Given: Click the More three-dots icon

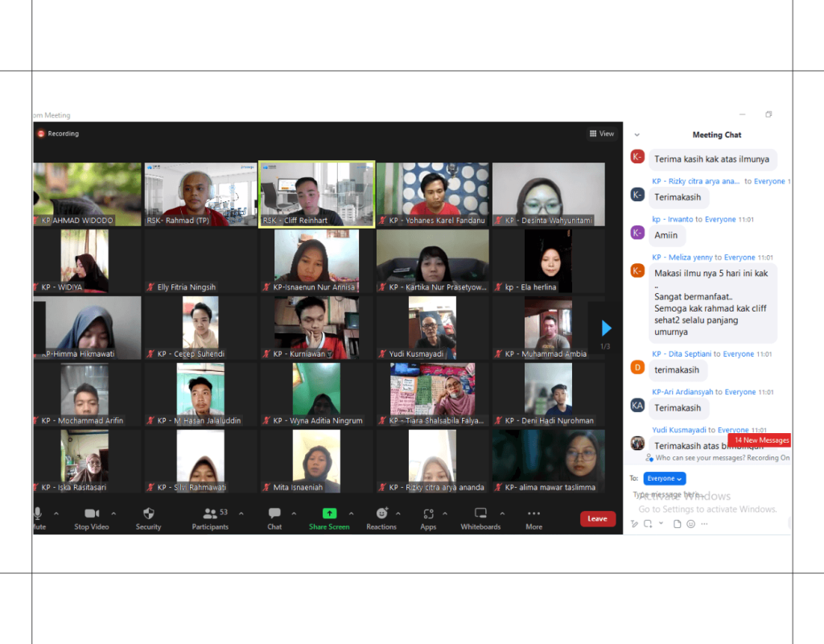Looking at the screenshot, I should tap(534, 514).
